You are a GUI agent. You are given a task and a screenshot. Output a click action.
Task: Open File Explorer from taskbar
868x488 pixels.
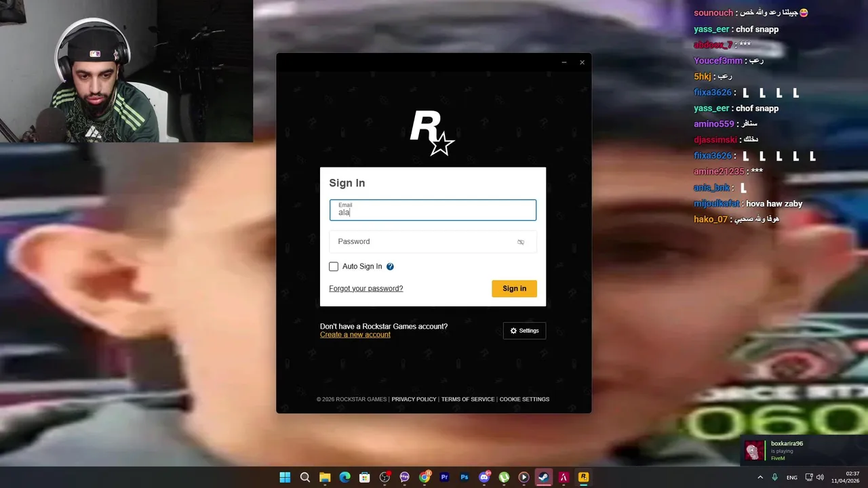point(325,477)
